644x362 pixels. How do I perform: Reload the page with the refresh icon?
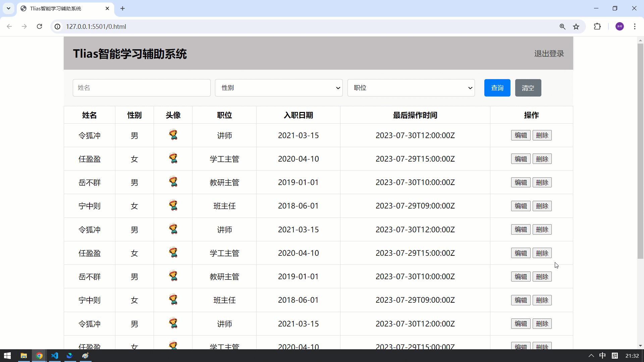40,26
